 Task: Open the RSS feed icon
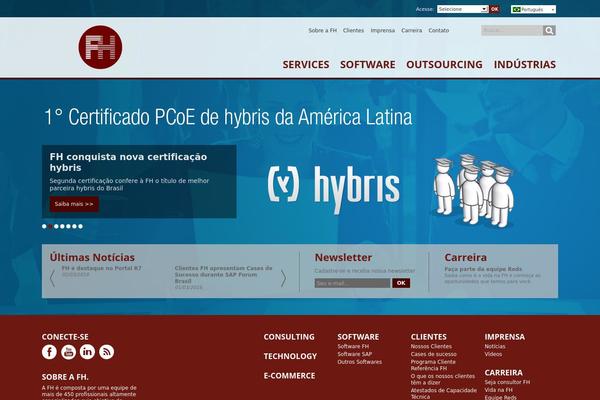point(106,352)
